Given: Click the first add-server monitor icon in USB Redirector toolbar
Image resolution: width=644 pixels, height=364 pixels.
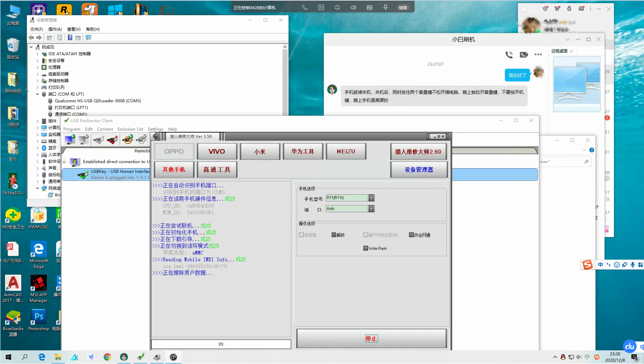Looking at the screenshot, I should pyautogui.click(x=70, y=139).
